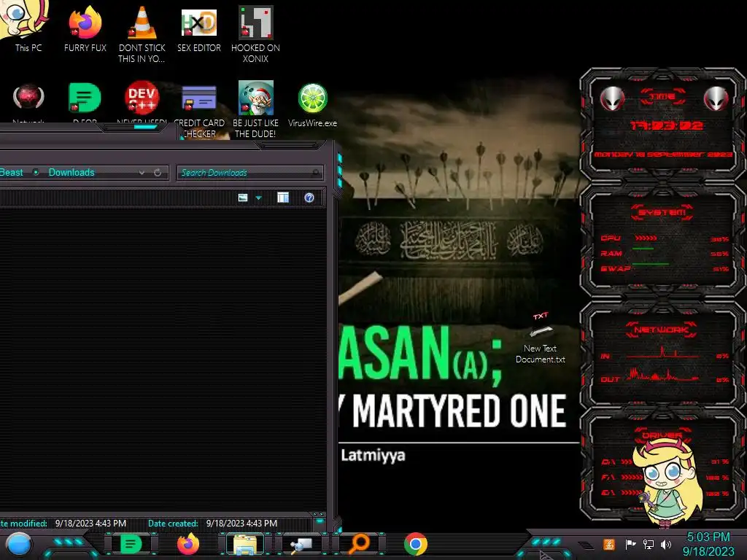
Task: Click the Time widget clock display
Action: [x=666, y=125]
